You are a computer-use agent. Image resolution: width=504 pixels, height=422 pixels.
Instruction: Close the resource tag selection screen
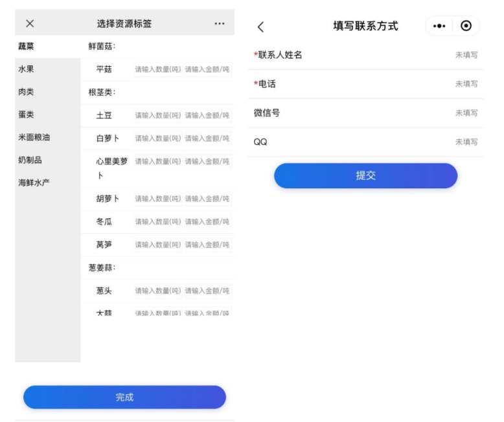[30, 24]
